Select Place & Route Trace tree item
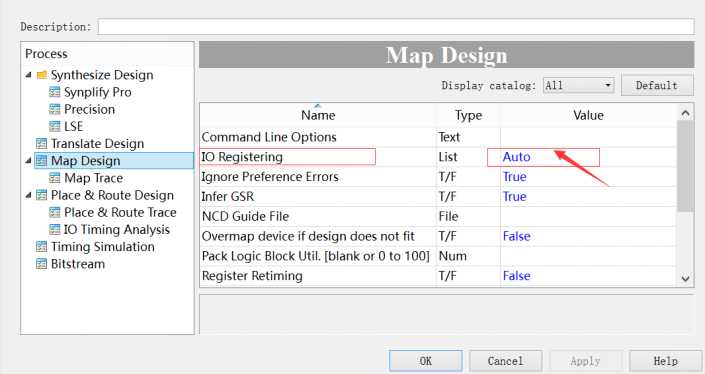This screenshot has height=374, width=705. pos(120,212)
